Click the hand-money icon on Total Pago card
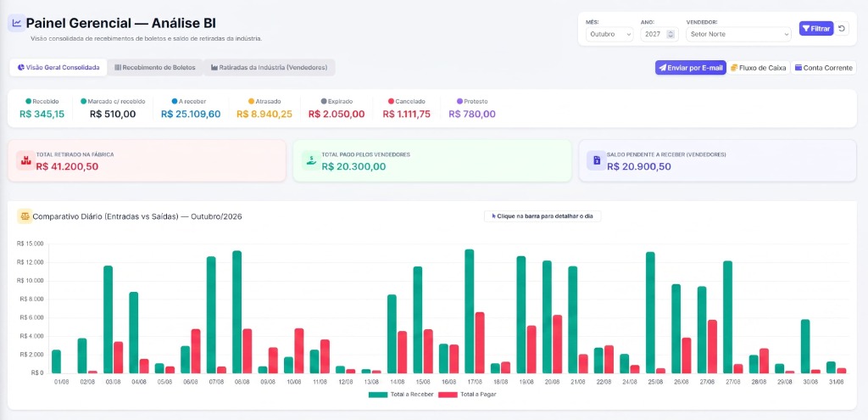Viewport: 868px width, 420px height. (x=311, y=160)
